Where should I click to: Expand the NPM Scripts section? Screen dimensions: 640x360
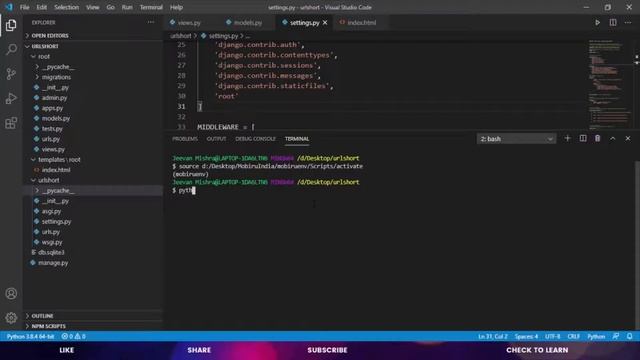click(x=49, y=326)
